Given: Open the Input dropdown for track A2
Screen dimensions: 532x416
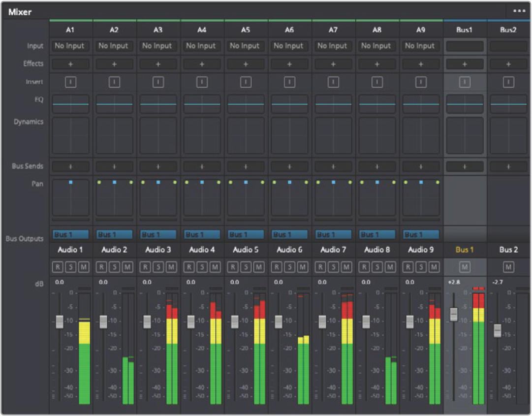Looking at the screenshot, I should pyautogui.click(x=114, y=46).
